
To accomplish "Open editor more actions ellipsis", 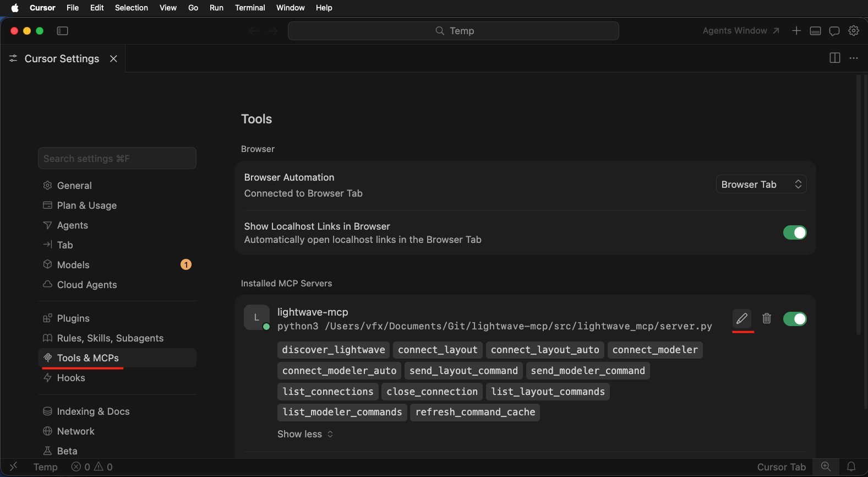I will click(854, 58).
